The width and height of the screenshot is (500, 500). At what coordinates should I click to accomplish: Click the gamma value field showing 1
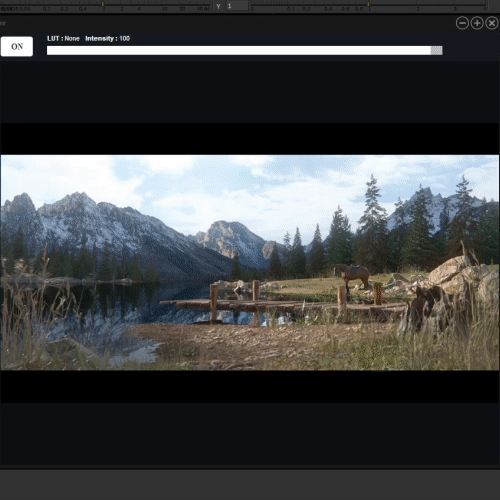coord(237,6)
